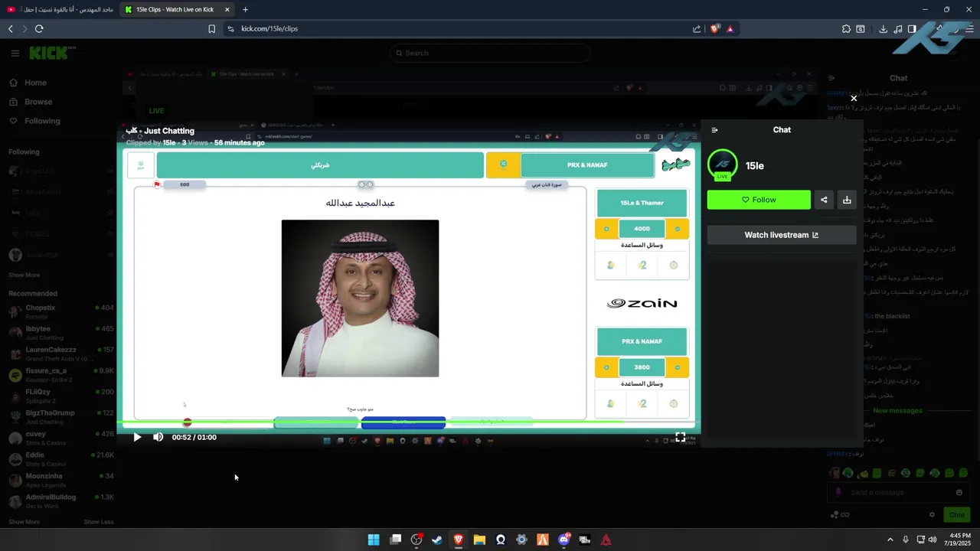Close the clip overlay with X

[854, 98]
